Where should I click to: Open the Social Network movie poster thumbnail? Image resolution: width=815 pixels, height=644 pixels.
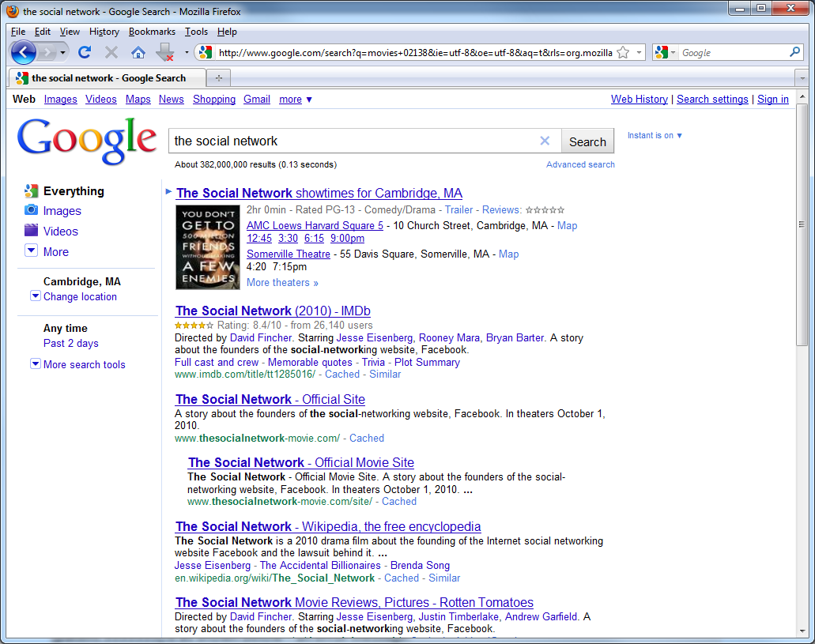208,247
